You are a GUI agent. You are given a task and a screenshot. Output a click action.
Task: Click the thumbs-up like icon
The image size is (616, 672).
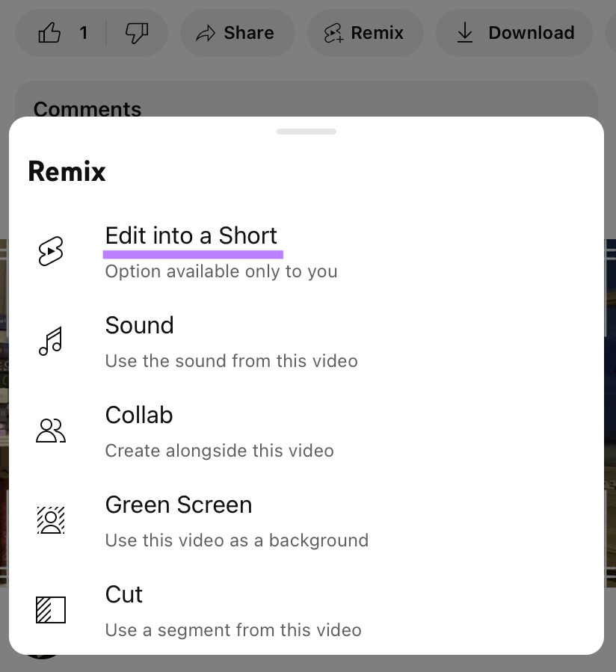tap(49, 33)
